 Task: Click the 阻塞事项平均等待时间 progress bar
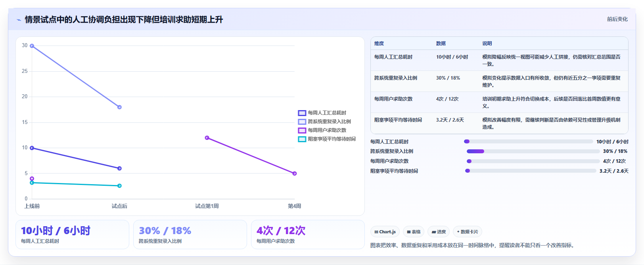(x=531, y=171)
